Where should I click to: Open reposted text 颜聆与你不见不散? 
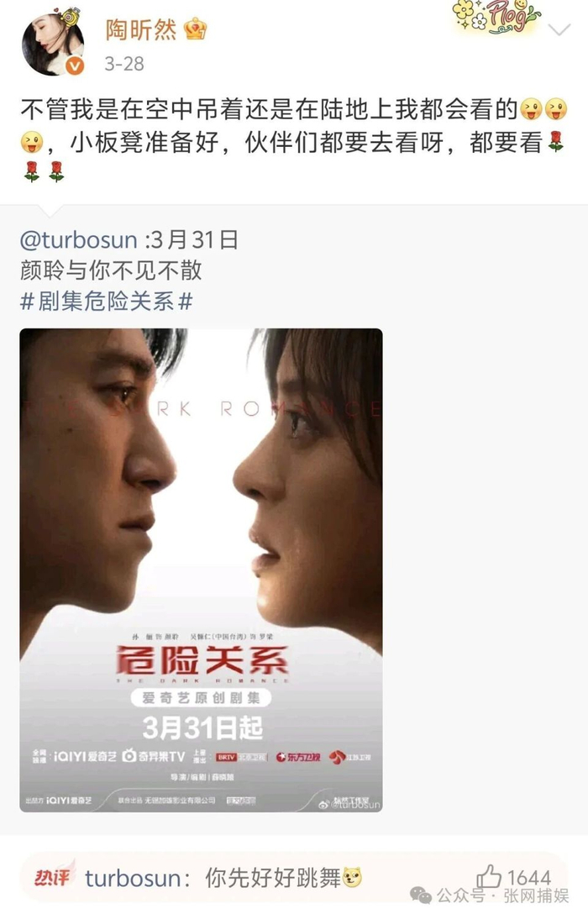(x=112, y=270)
